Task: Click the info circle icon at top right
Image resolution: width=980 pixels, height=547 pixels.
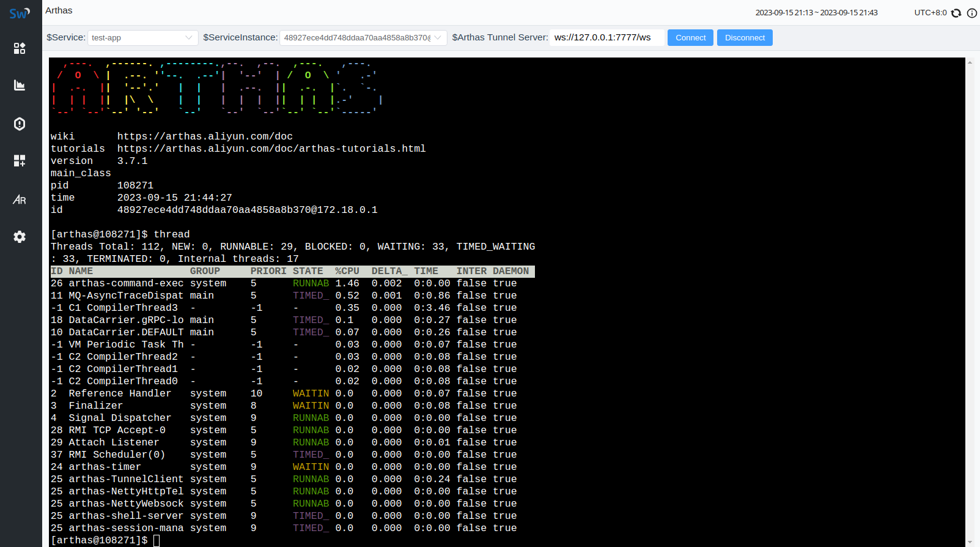Action: point(971,13)
